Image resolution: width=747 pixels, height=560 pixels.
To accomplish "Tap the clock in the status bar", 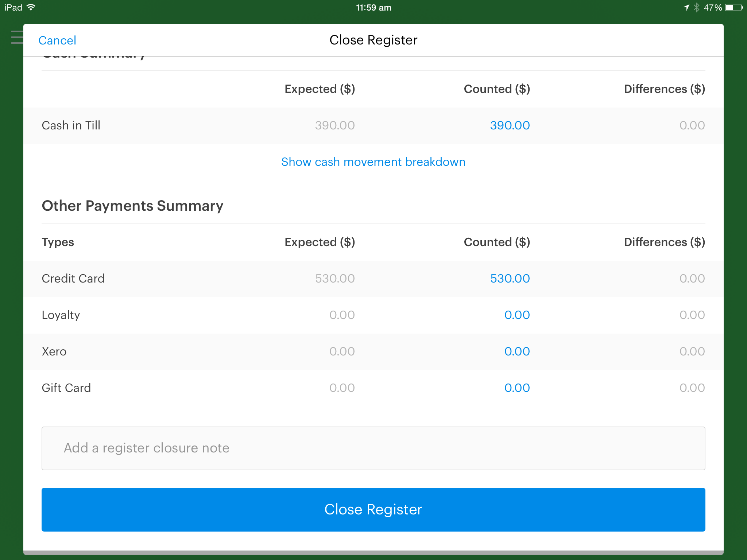I will (373, 8).
